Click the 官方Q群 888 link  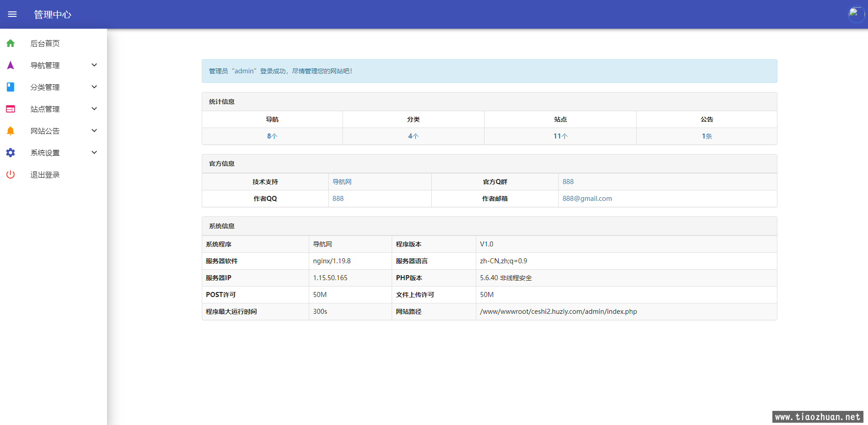click(x=568, y=182)
